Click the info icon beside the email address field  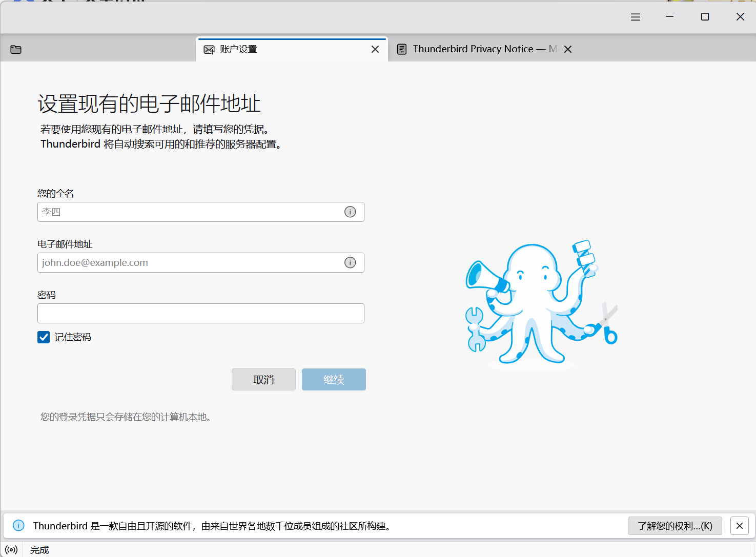(350, 262)
